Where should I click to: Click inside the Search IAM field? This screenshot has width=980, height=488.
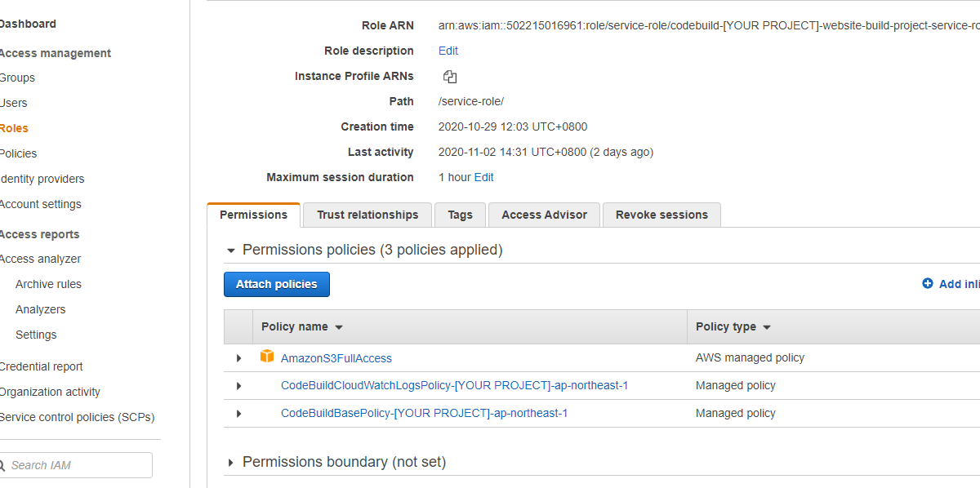[82, 464]
